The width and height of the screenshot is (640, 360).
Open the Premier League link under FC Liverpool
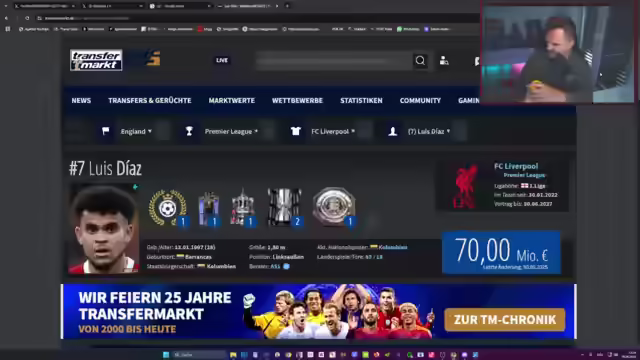point(524,175)
